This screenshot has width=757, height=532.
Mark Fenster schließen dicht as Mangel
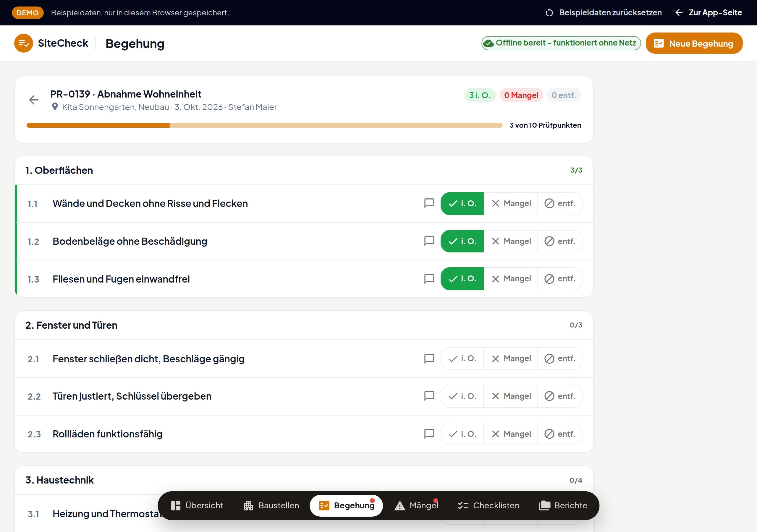[x=510, y=358]
